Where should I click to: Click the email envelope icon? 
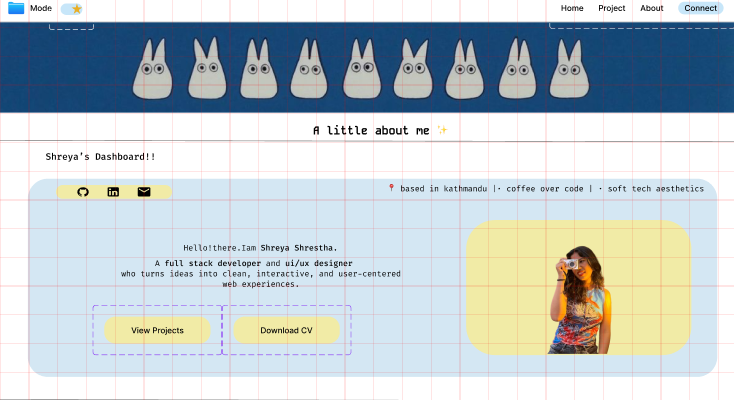click(144, 192)
